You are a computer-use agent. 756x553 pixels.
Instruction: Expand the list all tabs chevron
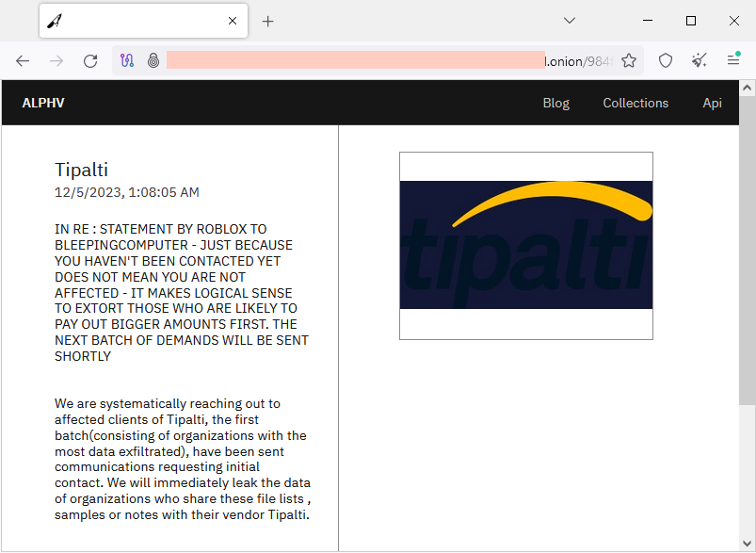(x=570, y=21)
